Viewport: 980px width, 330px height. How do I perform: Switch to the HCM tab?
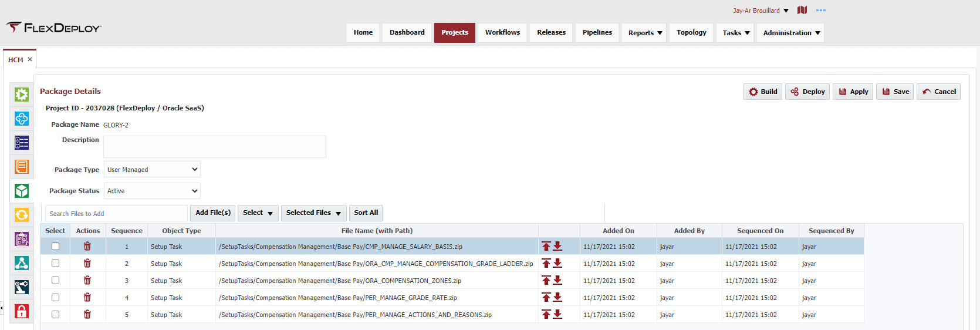click(16, 60)
